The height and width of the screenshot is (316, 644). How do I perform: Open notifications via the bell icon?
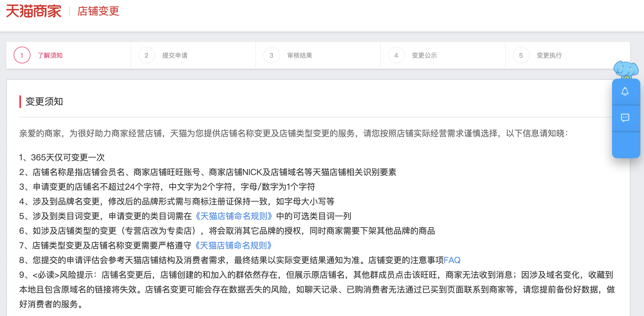point(625,92)
